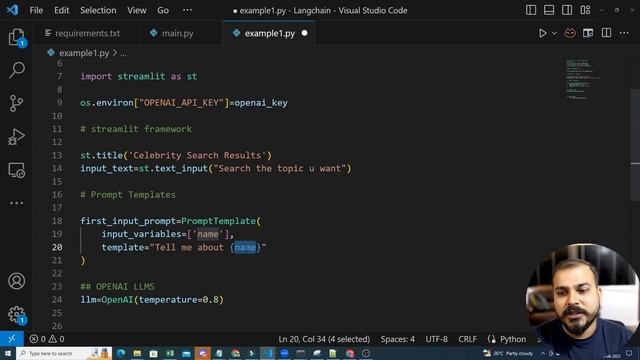The width and height of the screenshot is (640, 360).
Task: Select language mode Python in status bar
Action: [x=513, y=339]
